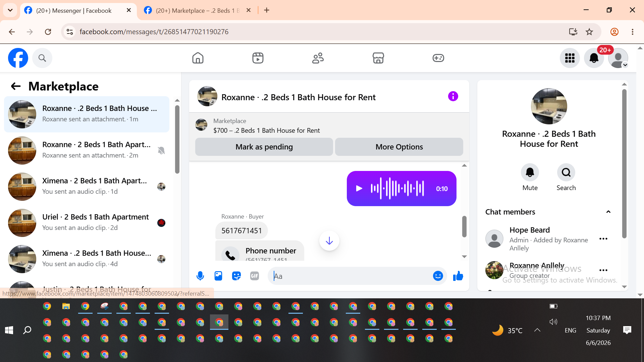Viewport: 644px width, 362px height.
Task: Jump to latest message arrow
Action: click(329, 241)
